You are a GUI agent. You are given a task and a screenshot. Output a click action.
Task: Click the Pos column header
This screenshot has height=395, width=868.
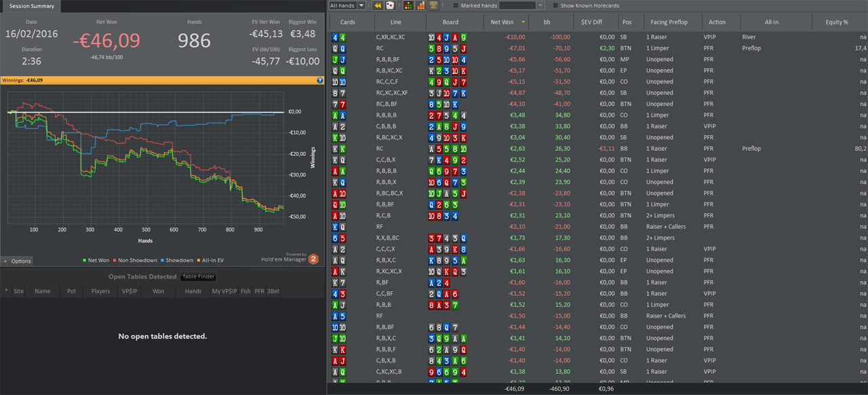(x=627, y=22)
